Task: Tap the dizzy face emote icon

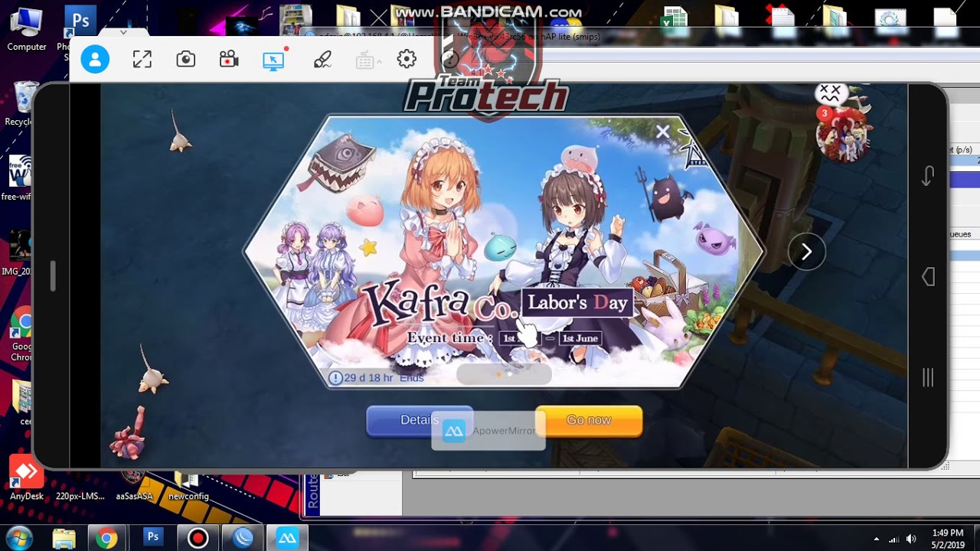Action: [830, 93]
